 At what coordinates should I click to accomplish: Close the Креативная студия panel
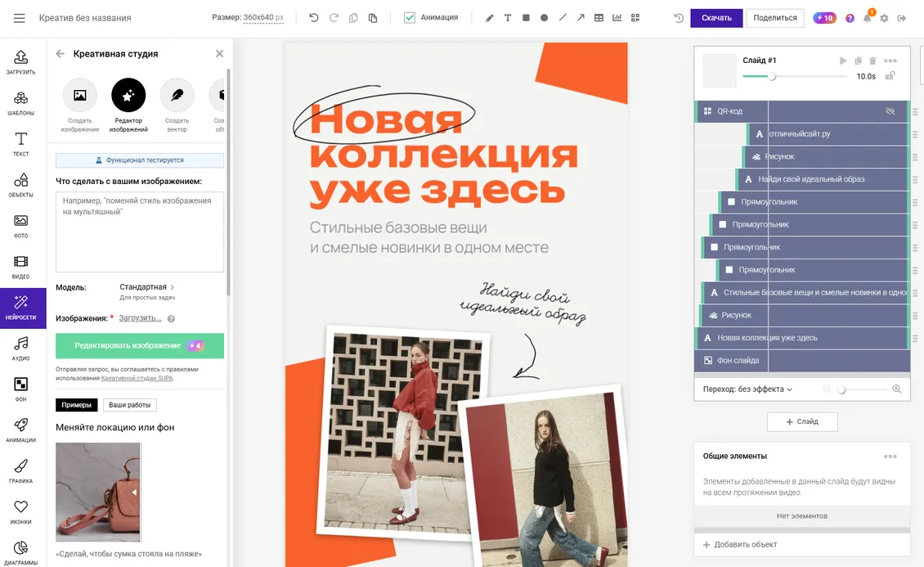pyautogui.click(x=219, y=54)
